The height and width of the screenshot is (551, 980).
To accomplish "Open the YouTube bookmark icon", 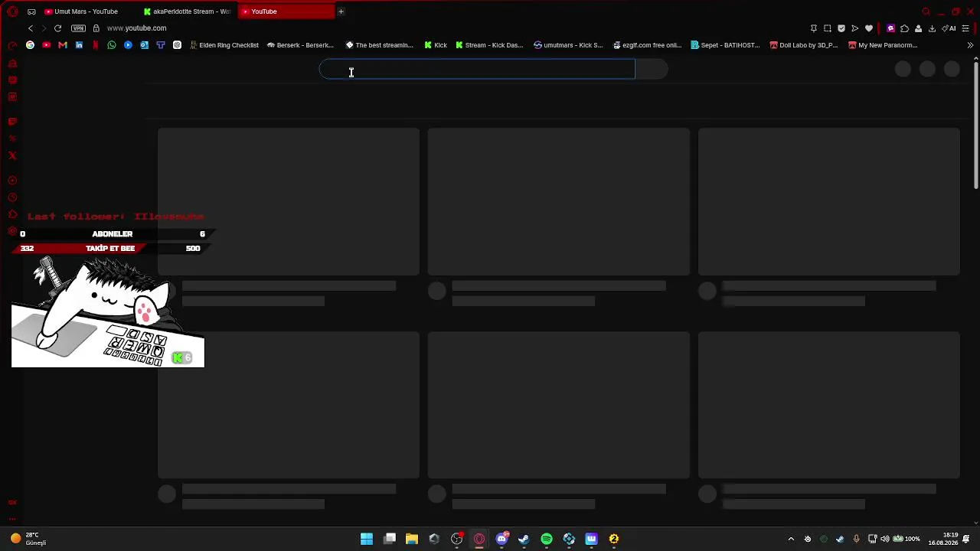I will [x=46, y=45].
